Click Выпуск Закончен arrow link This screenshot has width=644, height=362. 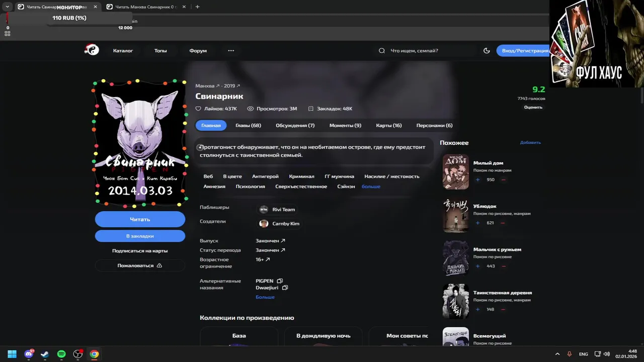click(x=270, y=241)
